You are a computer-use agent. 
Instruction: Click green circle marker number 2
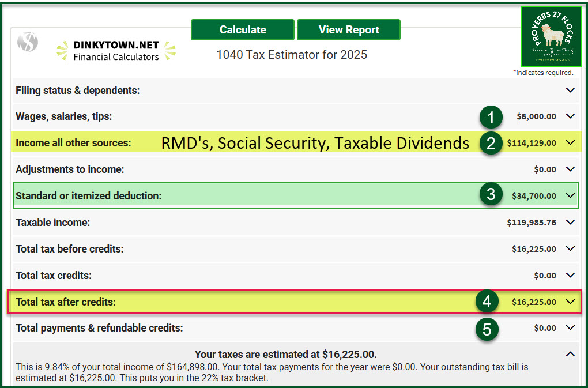point(491,143)
